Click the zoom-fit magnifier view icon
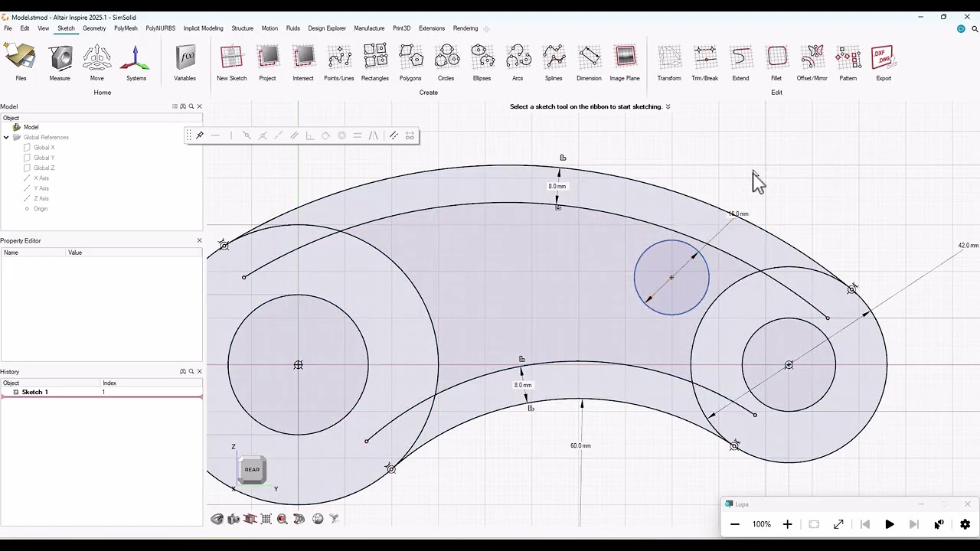This screenshot has width=980, height=551. click(x=283, y=519)
